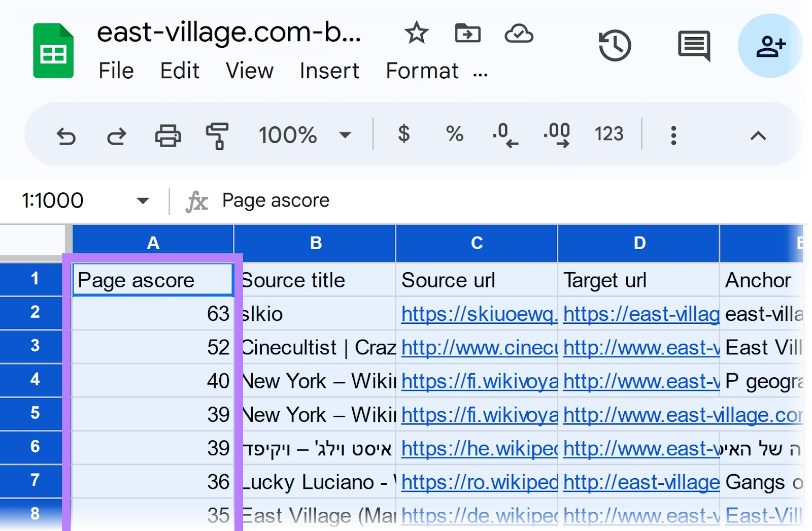Viewport: 812px width, 531px height.
Task: Open the Insert menu
Action: point(329,71)
